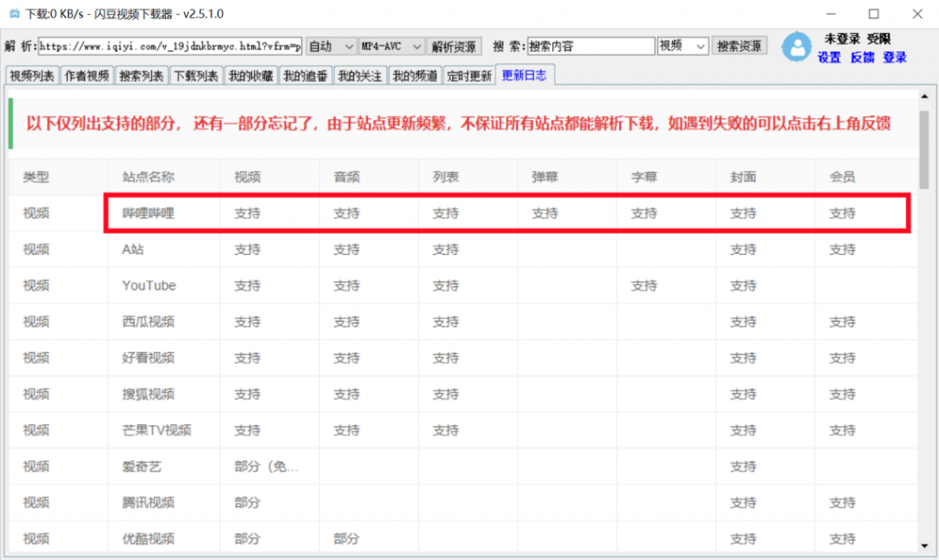
Task: Switch to 我的关注 tab
Action: [359, 76]
